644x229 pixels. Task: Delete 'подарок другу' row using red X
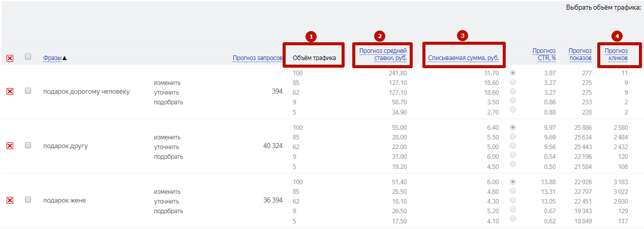(x=10, y=146)
